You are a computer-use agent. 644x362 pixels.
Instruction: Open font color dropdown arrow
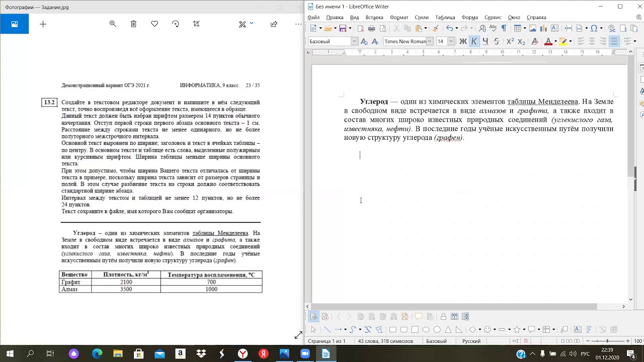coord(555,41)
